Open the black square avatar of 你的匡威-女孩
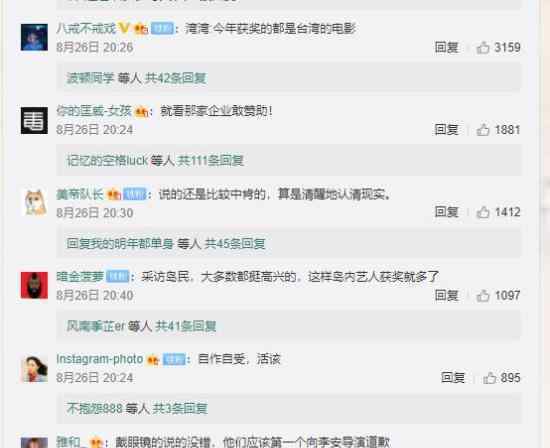The width and height of the screenshot is (550, 448). [x=34, y=121]
